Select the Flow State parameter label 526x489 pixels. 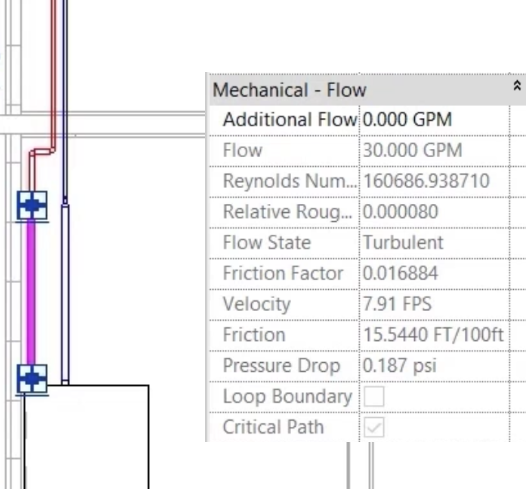267,242
